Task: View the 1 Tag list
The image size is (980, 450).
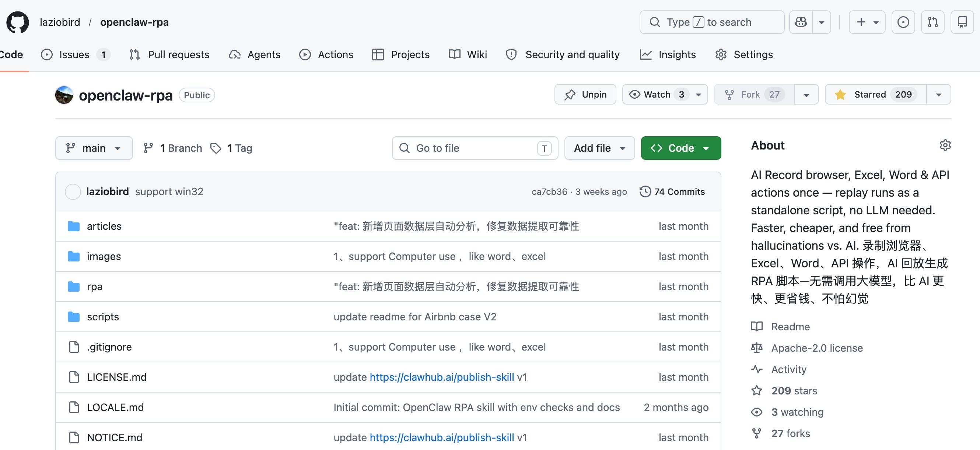Action: coord(232,148)
